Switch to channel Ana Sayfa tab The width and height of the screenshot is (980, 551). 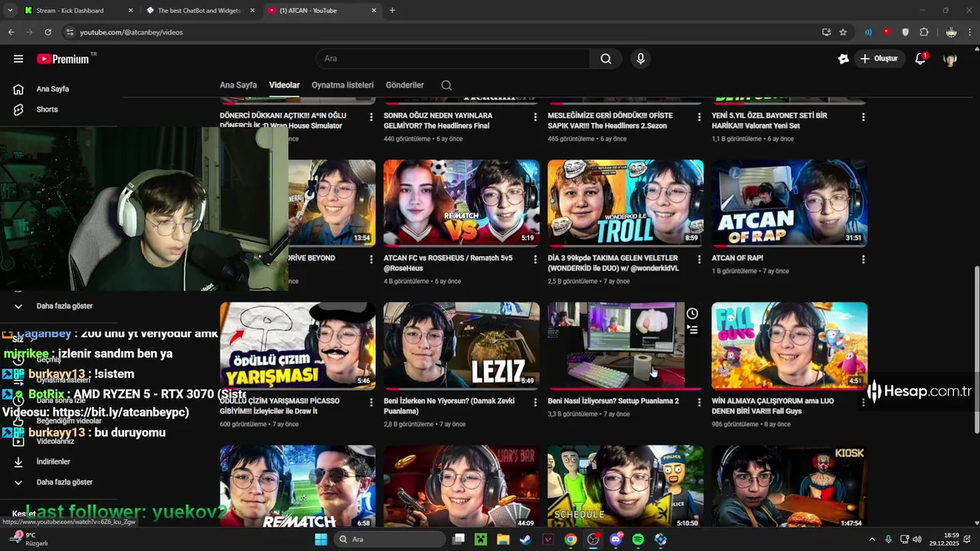click(238, 85)
